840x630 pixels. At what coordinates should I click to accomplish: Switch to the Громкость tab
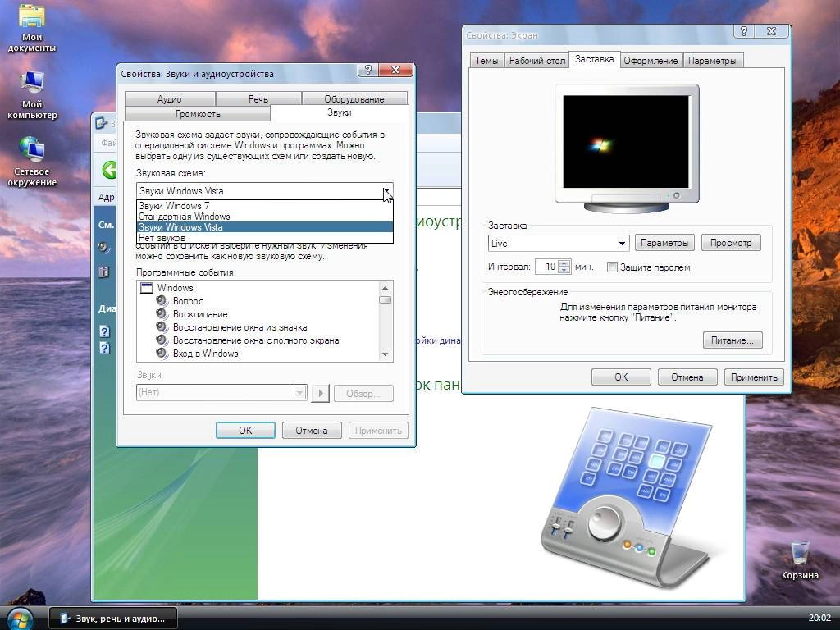tap(198, 113)
